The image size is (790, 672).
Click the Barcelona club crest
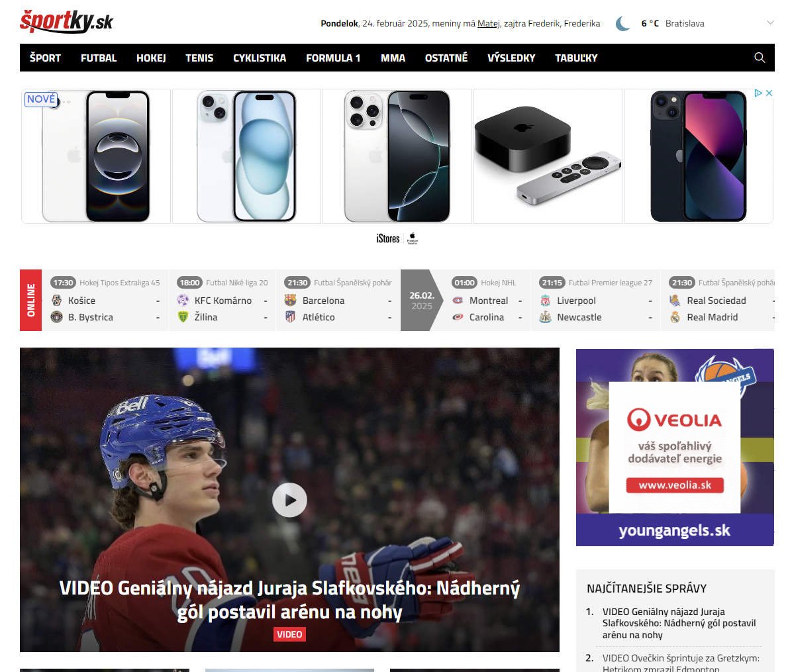[290, 300]
